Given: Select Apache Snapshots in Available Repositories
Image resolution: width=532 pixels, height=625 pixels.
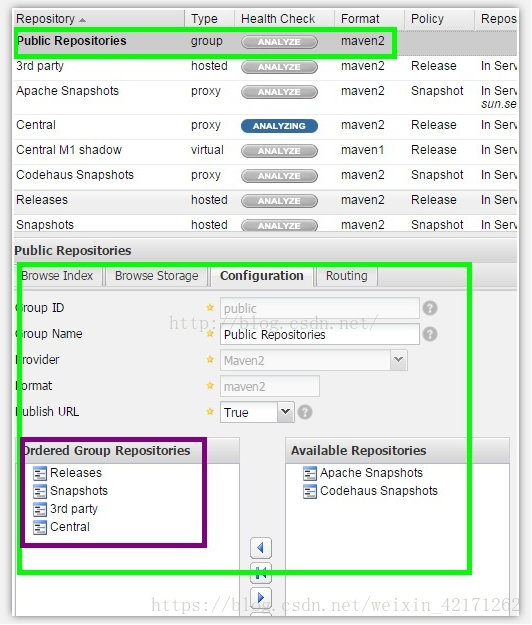Looking at the screenshot, I should click(371, 473).
